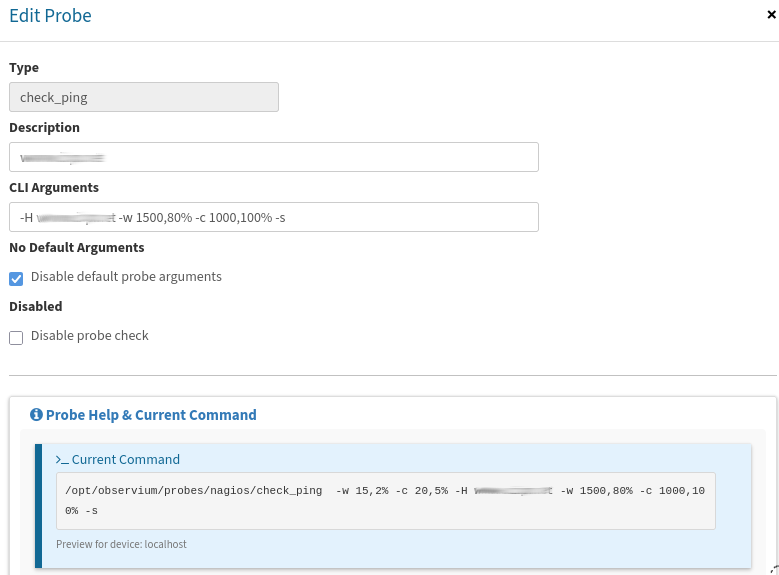
Task: Click the info icon beside Probe Help
Action: tap(36, 415)
